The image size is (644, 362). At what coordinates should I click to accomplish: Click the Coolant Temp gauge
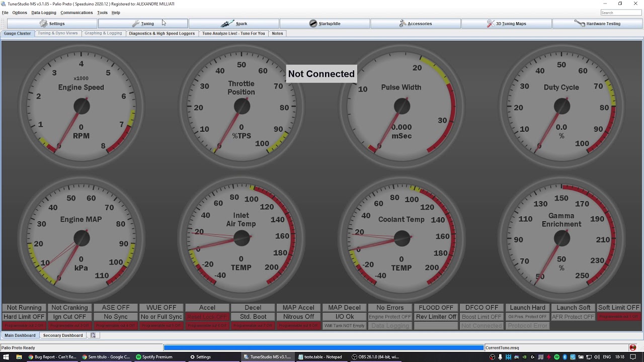click(401, 238)
